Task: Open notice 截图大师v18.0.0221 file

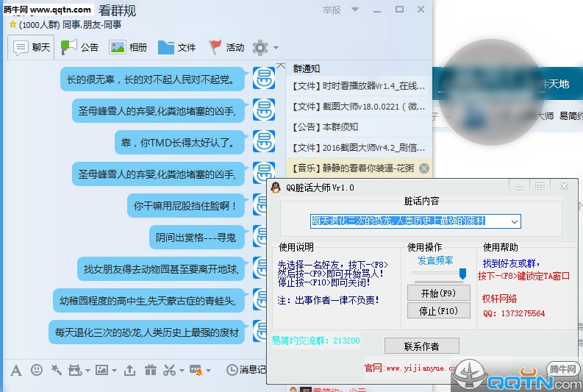Action: (359, 107)
